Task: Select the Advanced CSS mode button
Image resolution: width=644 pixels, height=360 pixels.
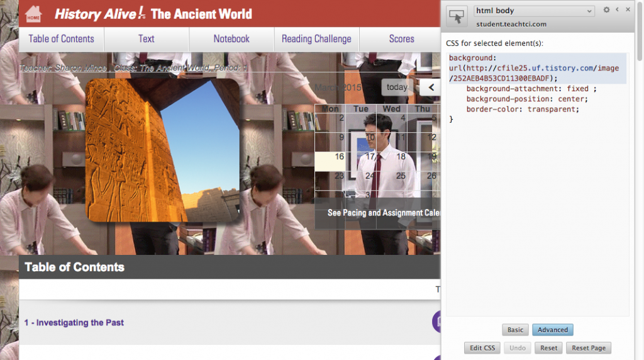Action: tap(552, 330)
